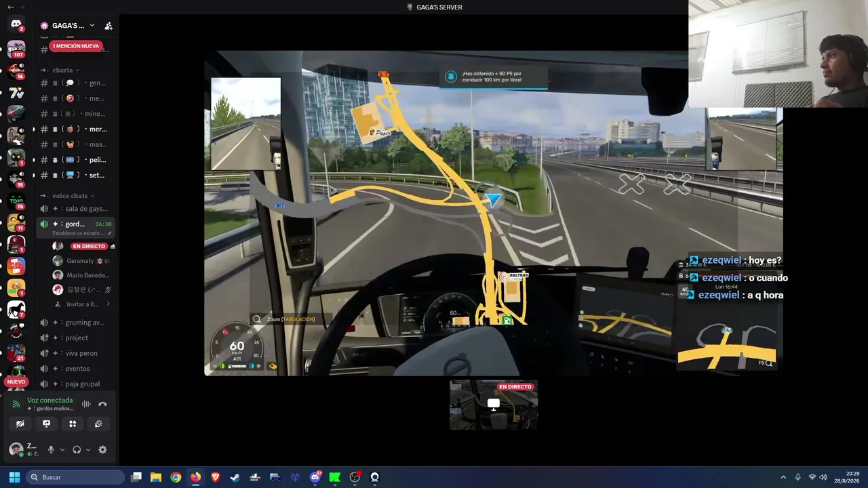Open the TD10 server icon

[x=16, y=201]
